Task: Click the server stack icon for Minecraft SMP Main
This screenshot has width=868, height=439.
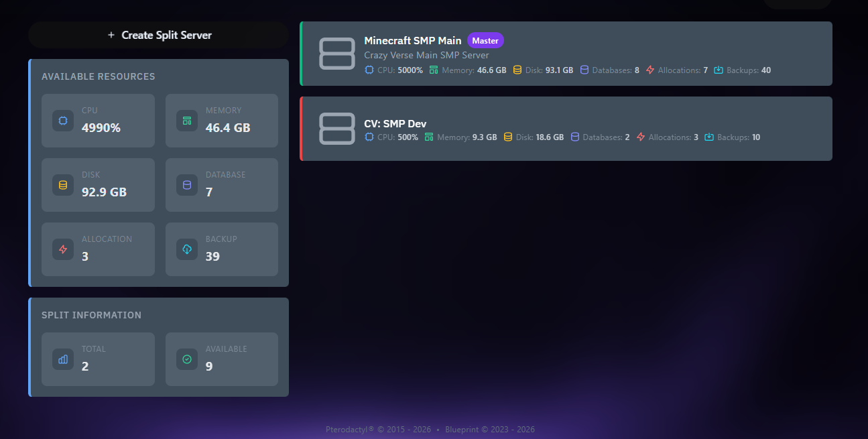Action: click(336, 54)
